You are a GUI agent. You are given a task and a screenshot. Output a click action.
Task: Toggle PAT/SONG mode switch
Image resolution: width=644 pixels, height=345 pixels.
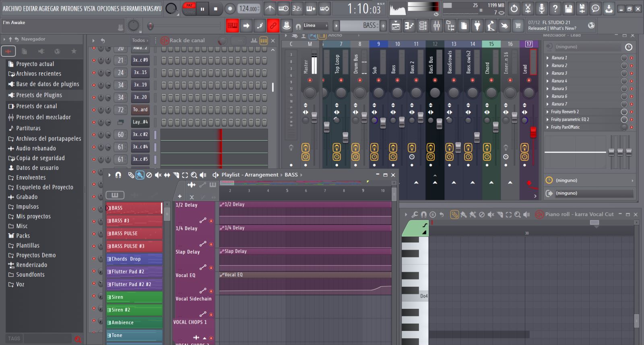(x=189, y=8)
